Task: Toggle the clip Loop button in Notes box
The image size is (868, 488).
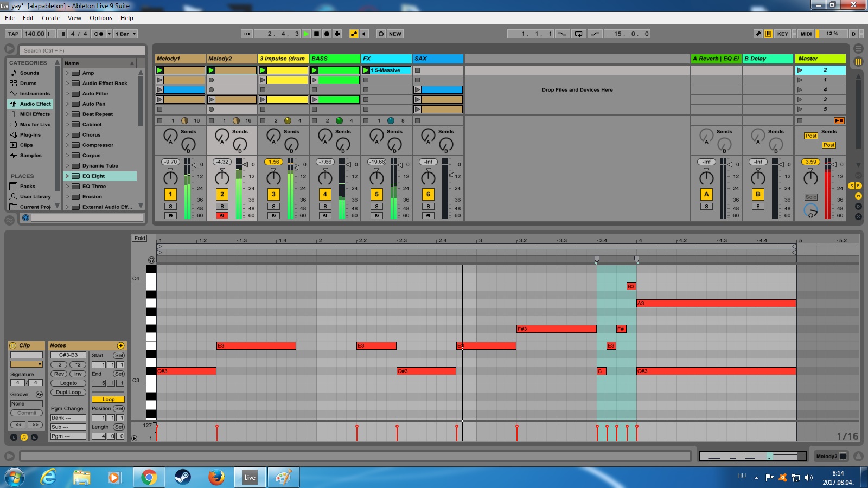Action: (x=108, y=399)
